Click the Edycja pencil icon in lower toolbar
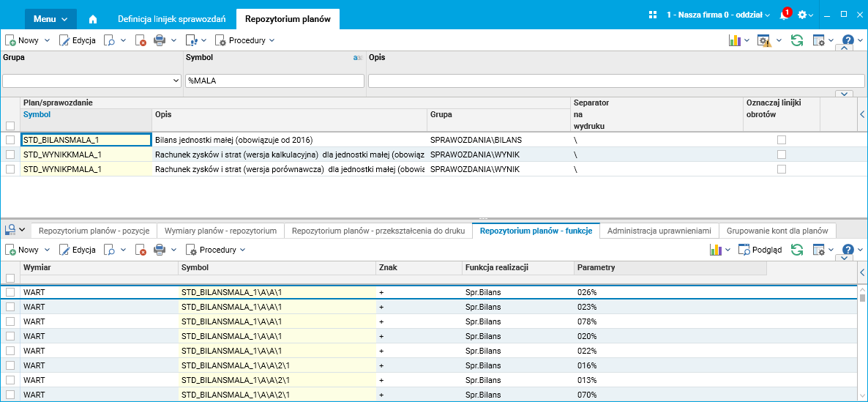 tap(64, 250)
